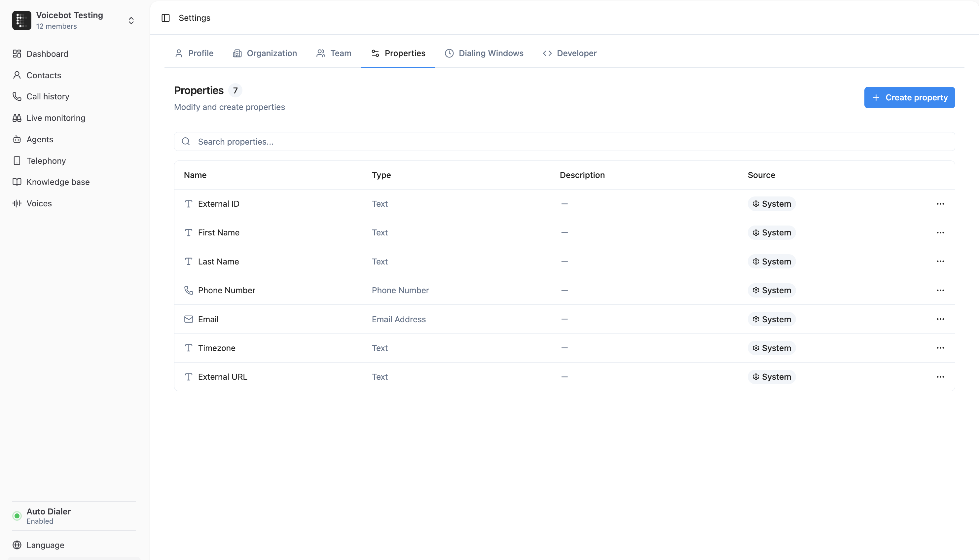
Task: Open Contacts in the sidebar
Action: pos(44,75)
